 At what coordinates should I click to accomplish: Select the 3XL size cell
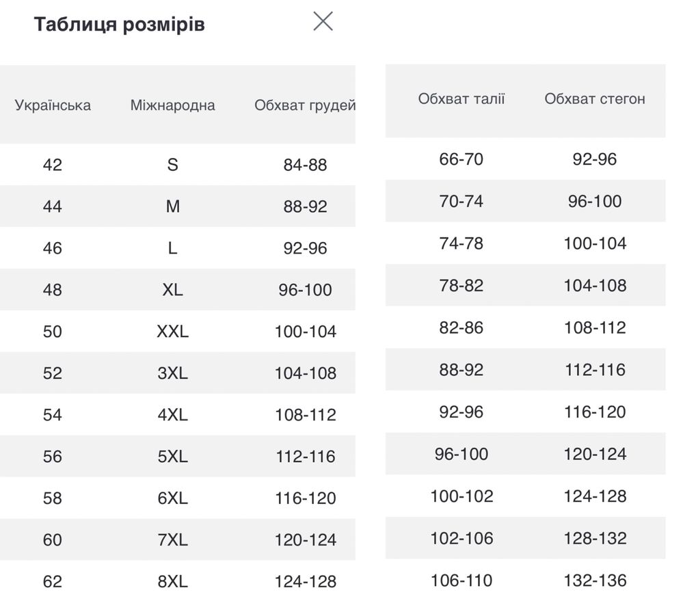(x=172, y=373)
